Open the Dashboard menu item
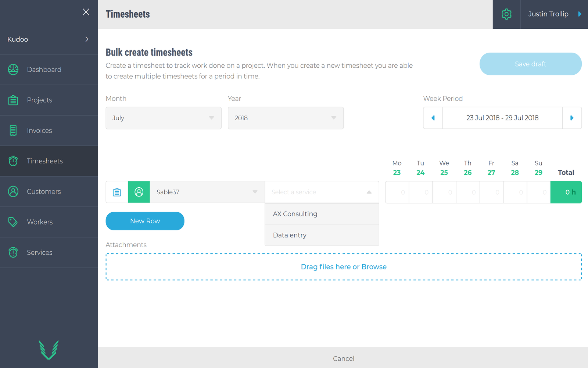The width and height of the screenshot is (588, 368). coord(49,70)
